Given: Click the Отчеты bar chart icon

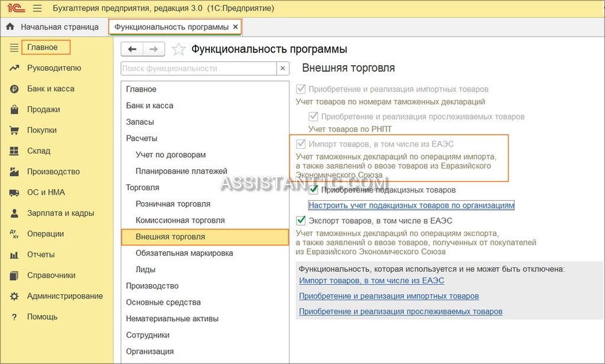Looking at the screenshot, I should [x=14, y=255].
